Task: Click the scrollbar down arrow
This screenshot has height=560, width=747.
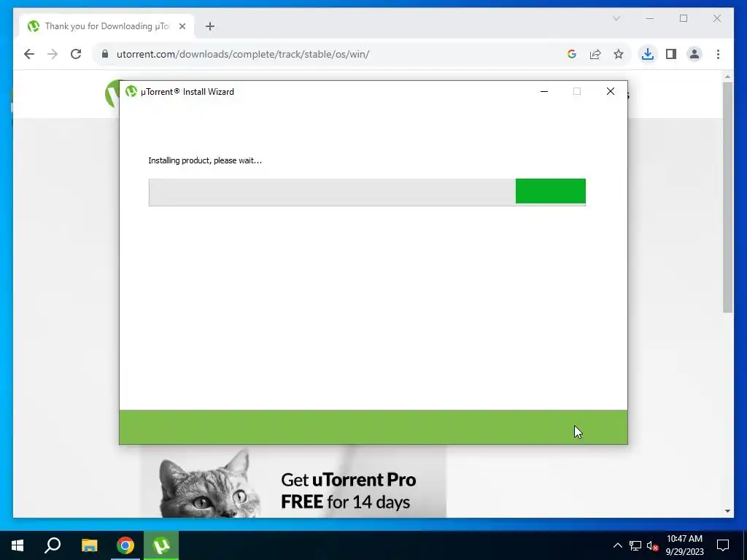Action: [x=727, y=511]
